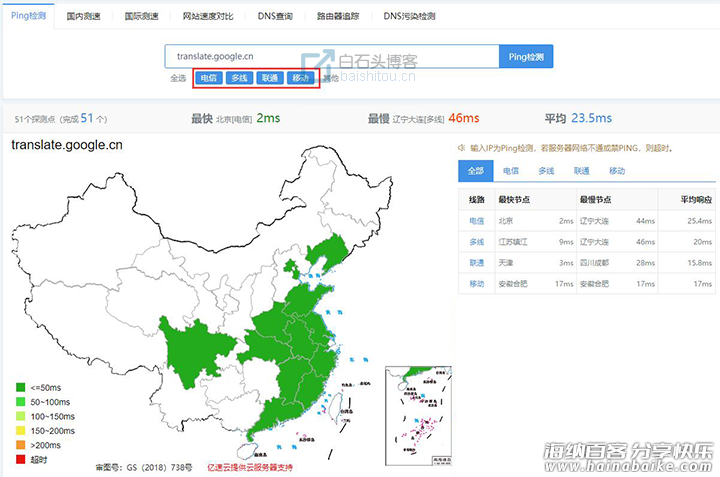The image size is (720, 477).
Task: Click the translate.google.cn domain input field
Action: (x=332, y=56)
